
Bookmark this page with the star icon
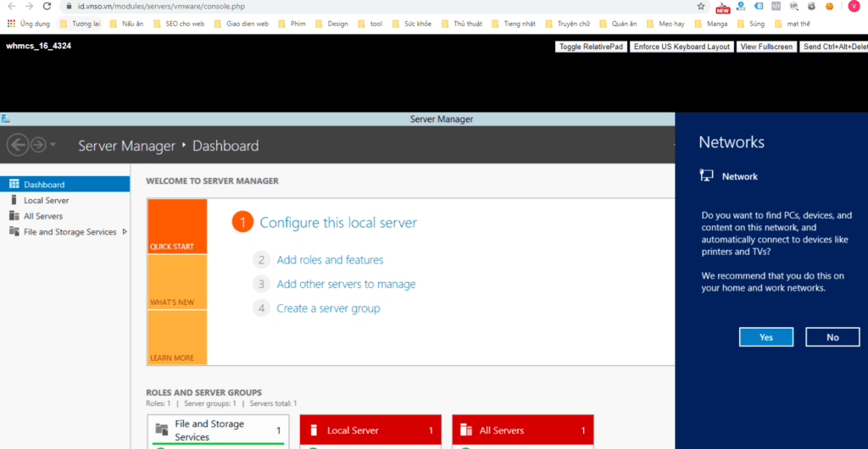[x=701, y=7]
